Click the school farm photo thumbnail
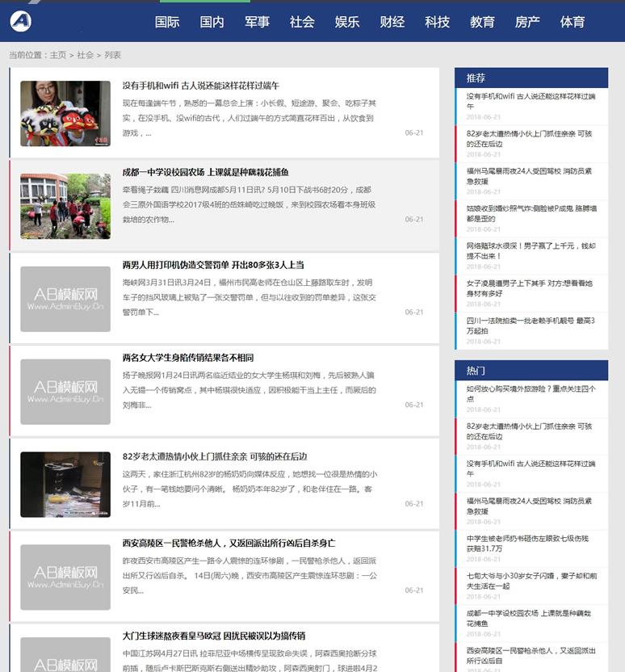This screenshot has height=672, width=625. click(65, 206)
